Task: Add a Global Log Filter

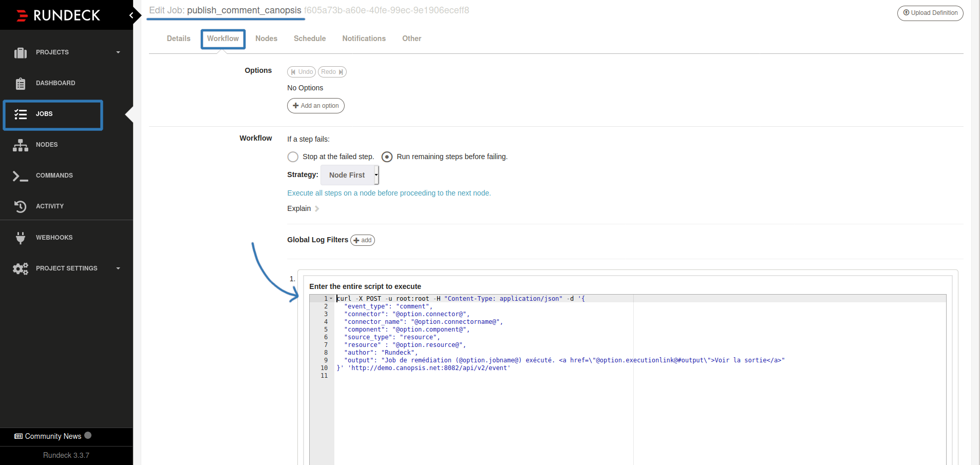Action: (363, 240)
